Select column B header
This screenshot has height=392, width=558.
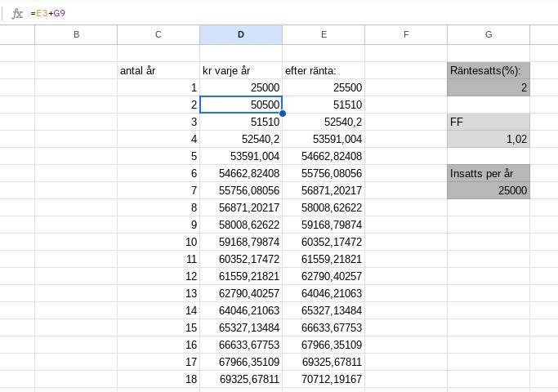[x=76, y=34]
